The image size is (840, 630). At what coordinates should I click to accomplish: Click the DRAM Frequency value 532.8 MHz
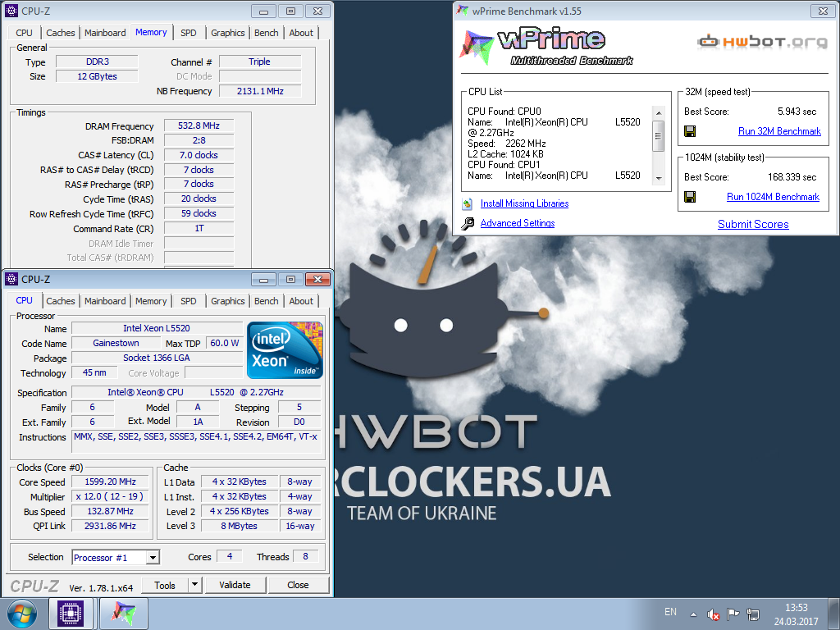[x=199, y=126]
